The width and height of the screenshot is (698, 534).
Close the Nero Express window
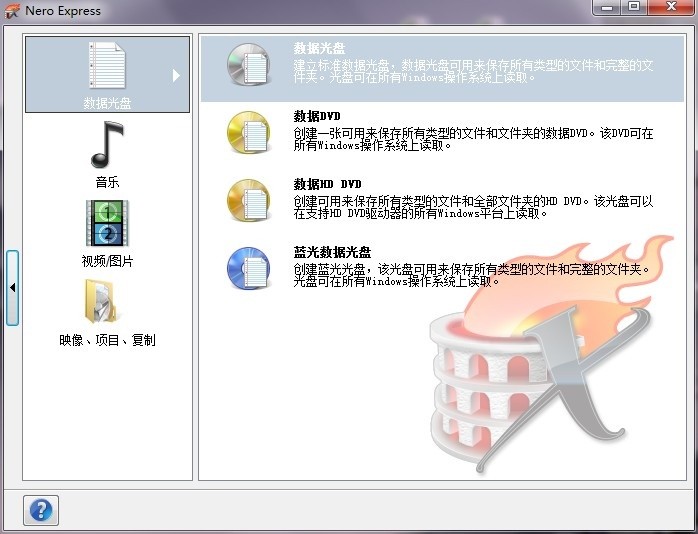coord(671,8)
